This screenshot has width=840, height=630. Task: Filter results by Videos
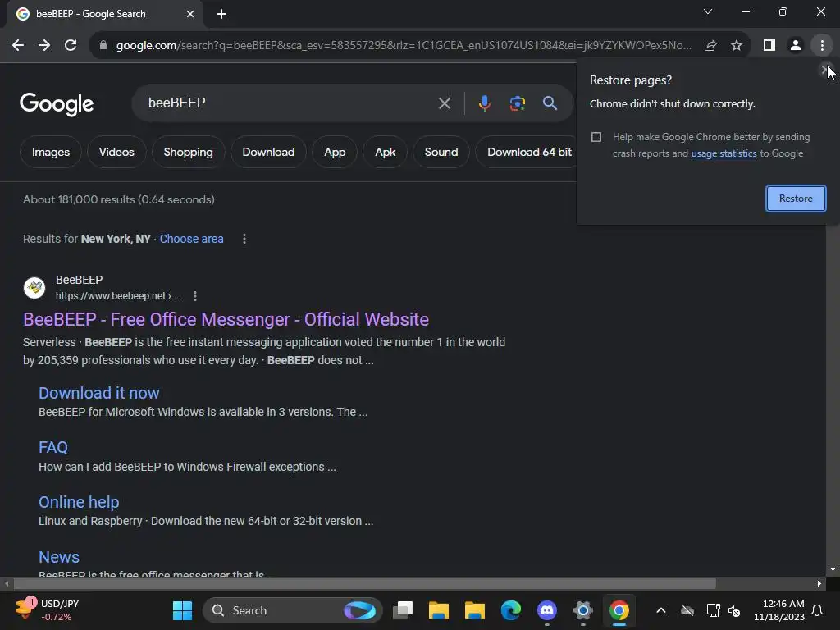pyautogui.click(x=116, y=152)
